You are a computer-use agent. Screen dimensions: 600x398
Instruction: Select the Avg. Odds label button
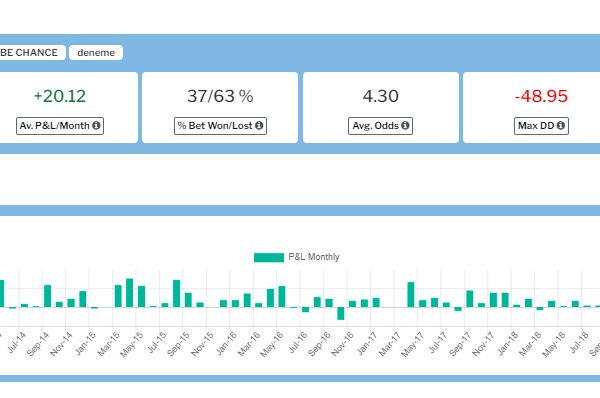380,126
